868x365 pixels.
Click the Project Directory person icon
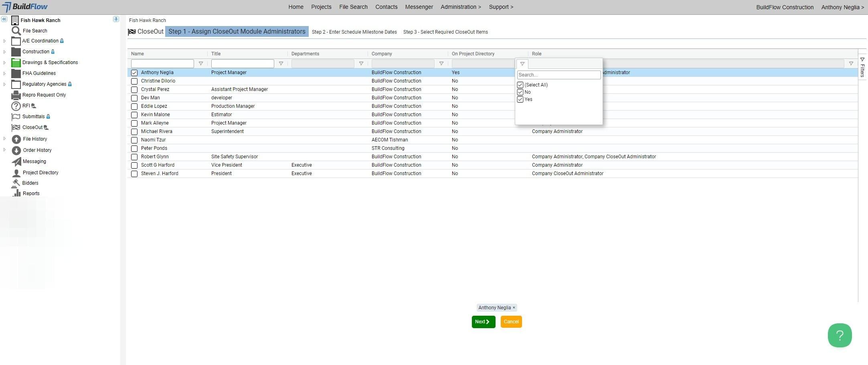tap(16, 173)
